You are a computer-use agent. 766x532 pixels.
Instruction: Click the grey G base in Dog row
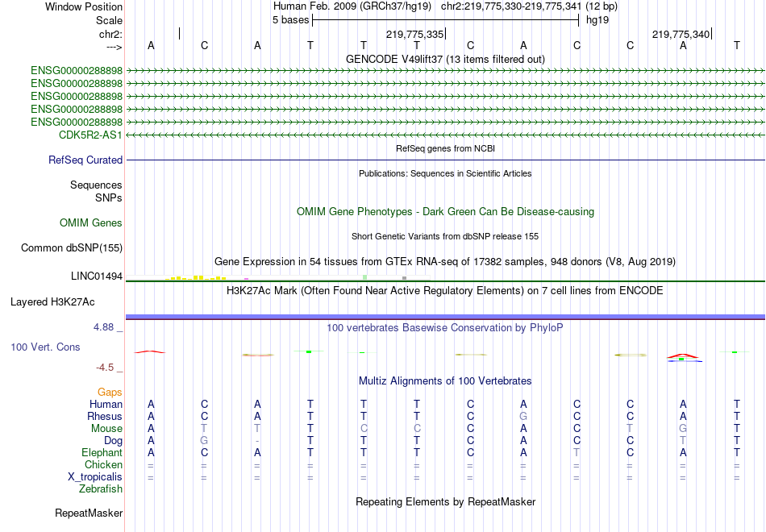tap(204, 441)
